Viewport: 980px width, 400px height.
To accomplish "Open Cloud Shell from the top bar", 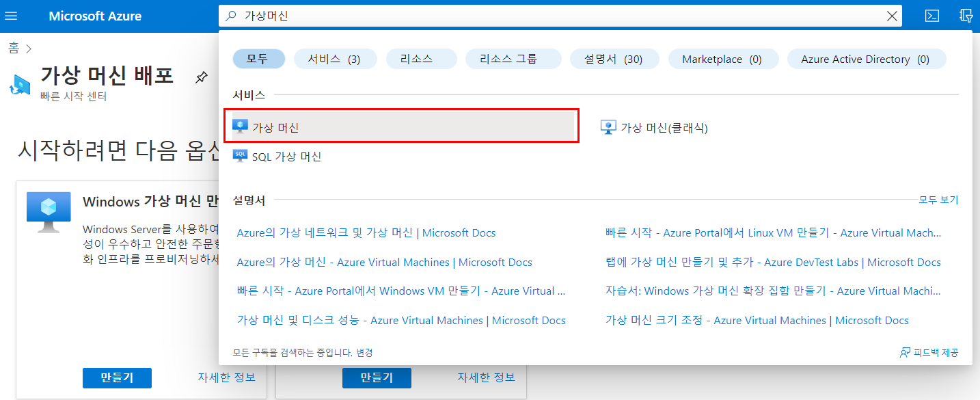I will point(931,16).
